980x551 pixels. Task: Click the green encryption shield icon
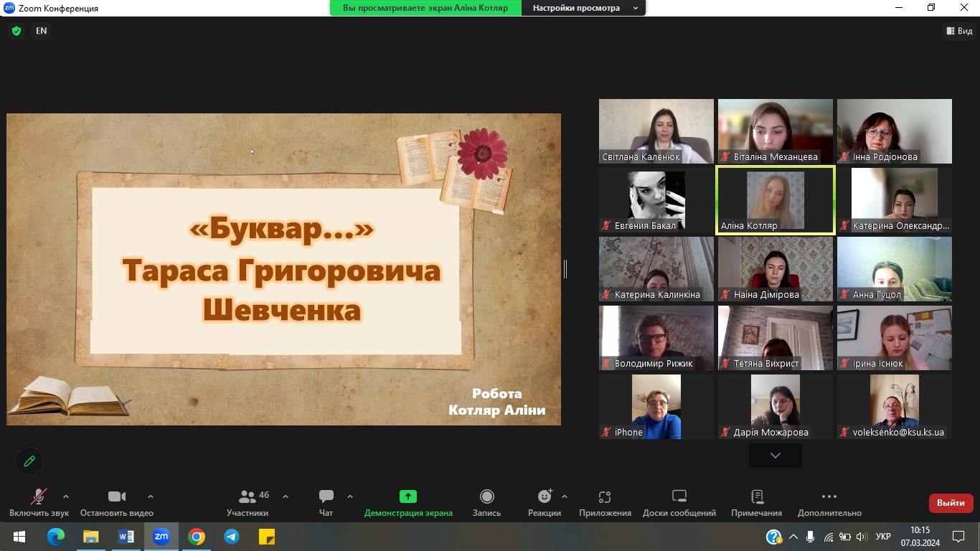[x=17, y=31]
